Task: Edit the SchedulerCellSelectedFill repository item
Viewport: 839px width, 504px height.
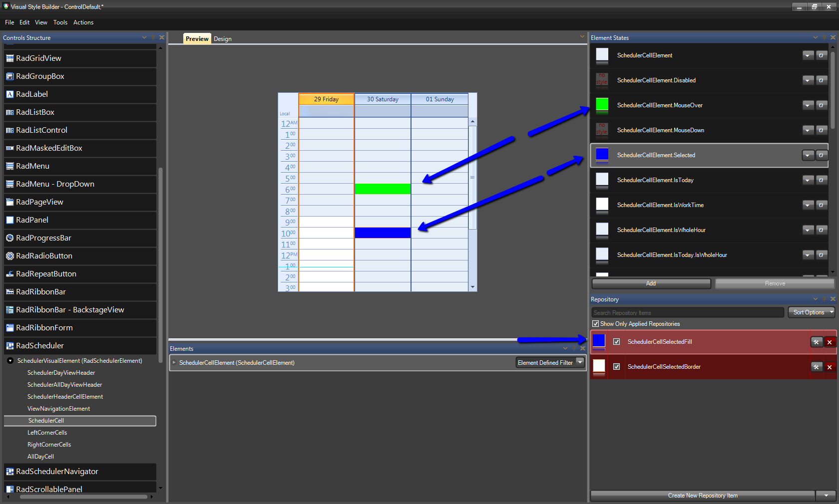Action: click(816, 342)
